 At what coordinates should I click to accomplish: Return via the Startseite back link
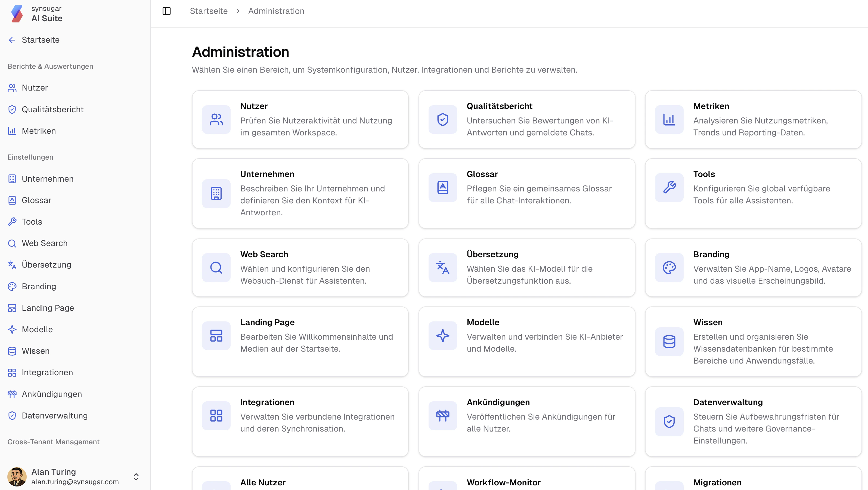(41, 40)
